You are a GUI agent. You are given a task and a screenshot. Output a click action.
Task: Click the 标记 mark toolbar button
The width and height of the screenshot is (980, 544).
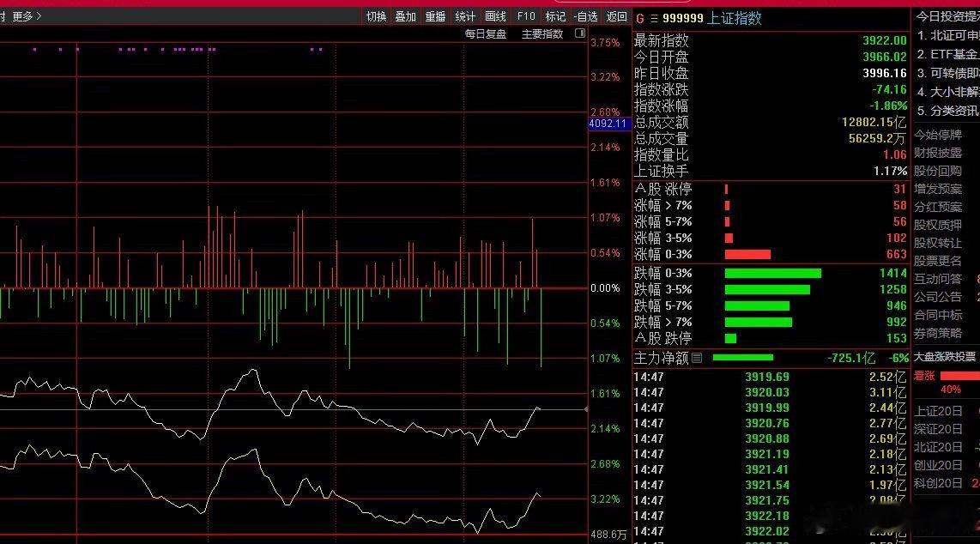(555, 16)
